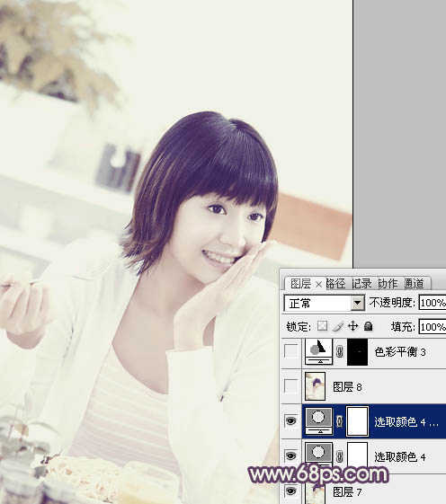446x504 pixels.
Task: Click the lock transparent pixels icon
Action: coord(322,326)
